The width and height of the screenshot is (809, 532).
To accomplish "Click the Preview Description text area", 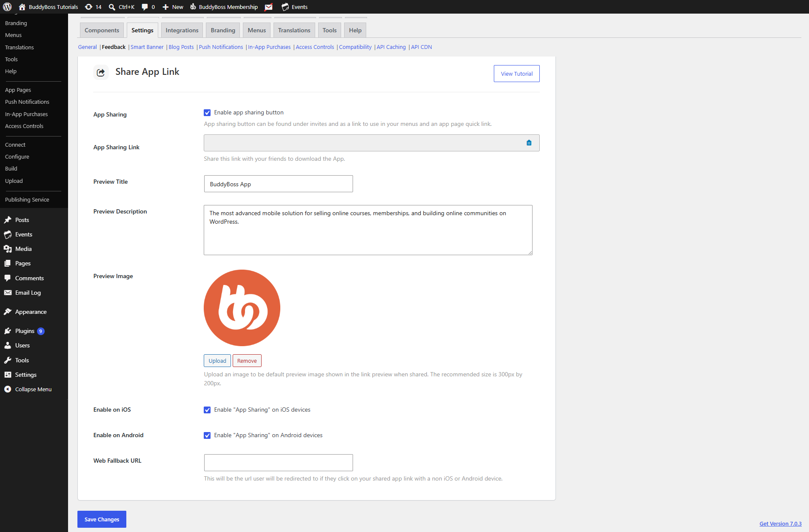I will [368, 230].
